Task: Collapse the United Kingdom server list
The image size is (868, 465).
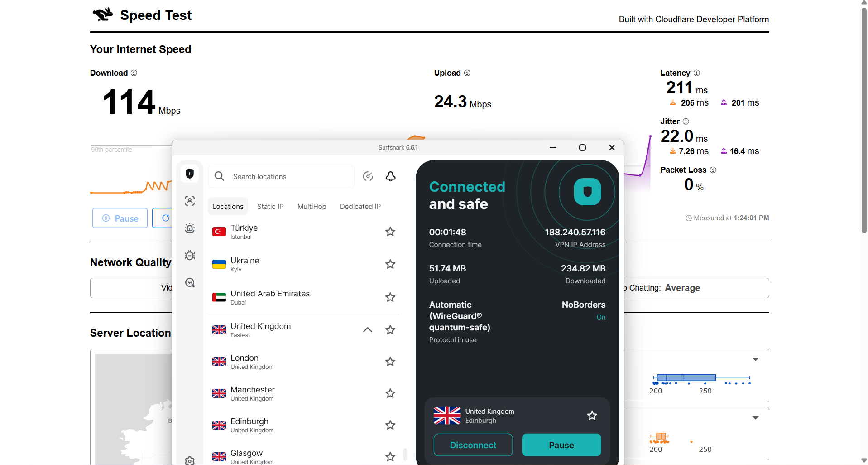Action: [367, 329]
